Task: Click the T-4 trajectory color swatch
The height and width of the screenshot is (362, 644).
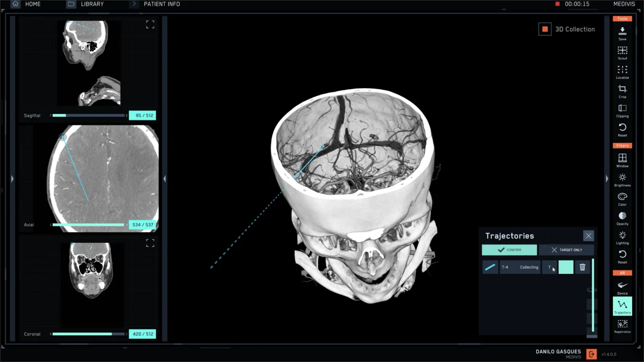Action: tap(566, 267)
